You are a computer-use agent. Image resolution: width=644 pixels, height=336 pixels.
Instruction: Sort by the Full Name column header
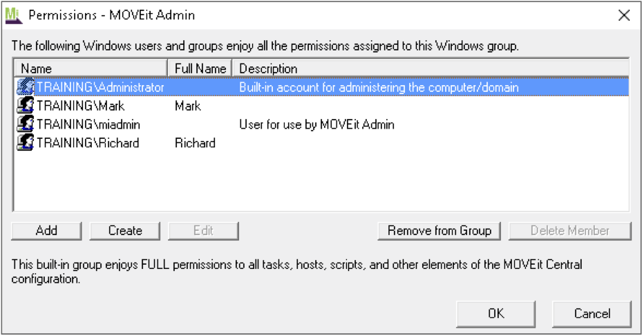[200, 68]
